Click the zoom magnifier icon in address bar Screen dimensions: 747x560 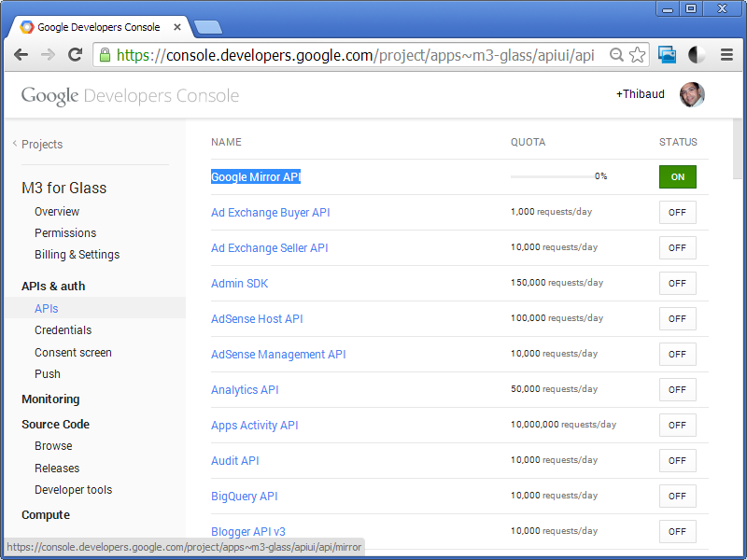(x=616, y=55)
